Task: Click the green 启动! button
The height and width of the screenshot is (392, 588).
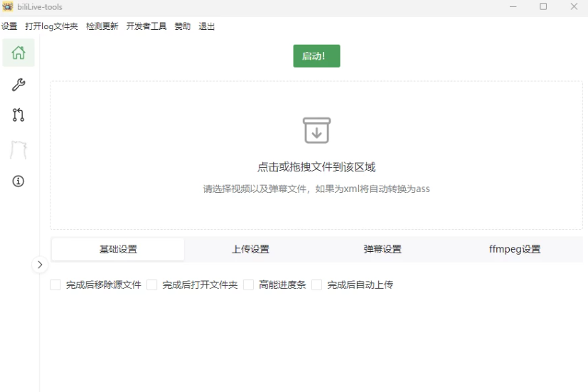Action: pos(316,56)
